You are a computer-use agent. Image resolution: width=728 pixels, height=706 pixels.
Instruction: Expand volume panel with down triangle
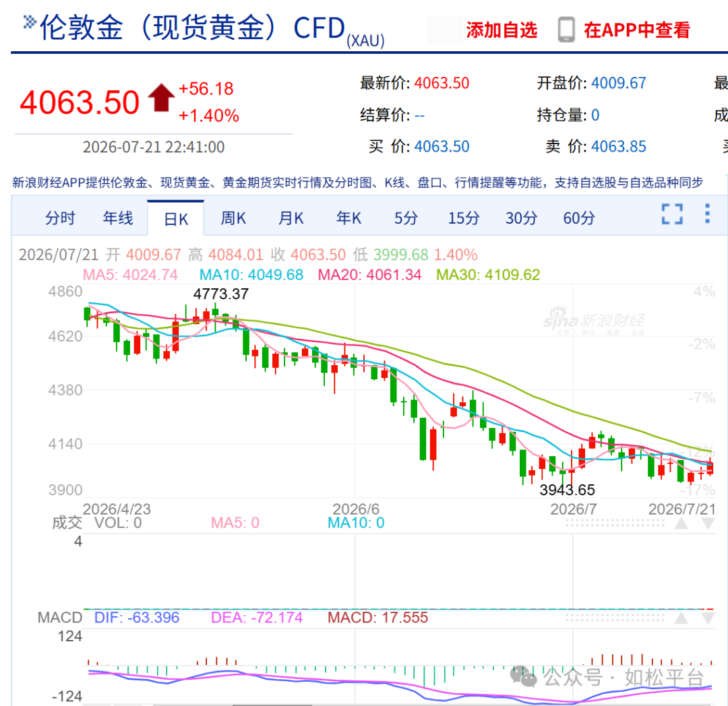pos(708,524)
